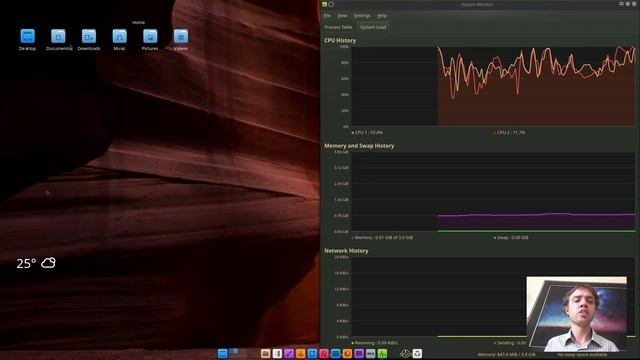Open the white document icon in the dock

[x=277, y=353]
